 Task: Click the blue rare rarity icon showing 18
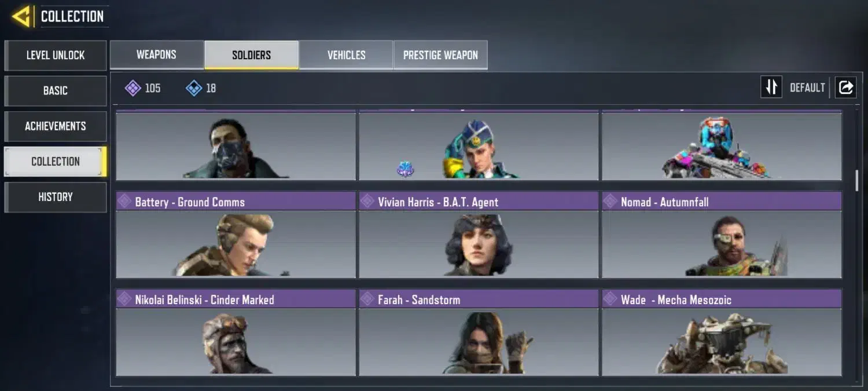point(194,88)
